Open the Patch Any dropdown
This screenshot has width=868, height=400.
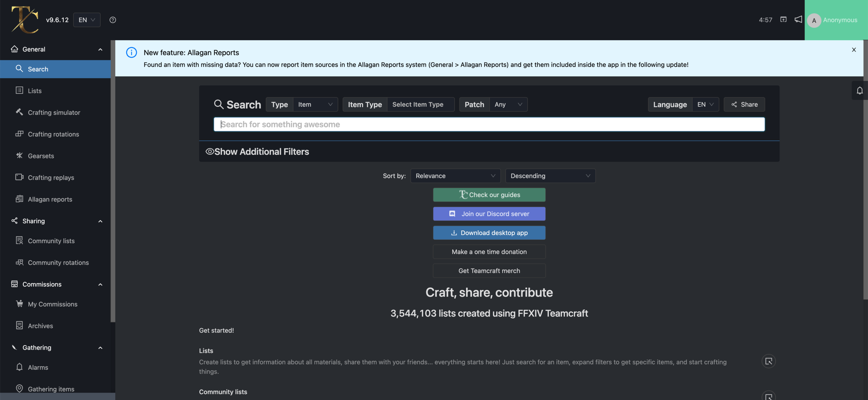(x=508, y=105)
